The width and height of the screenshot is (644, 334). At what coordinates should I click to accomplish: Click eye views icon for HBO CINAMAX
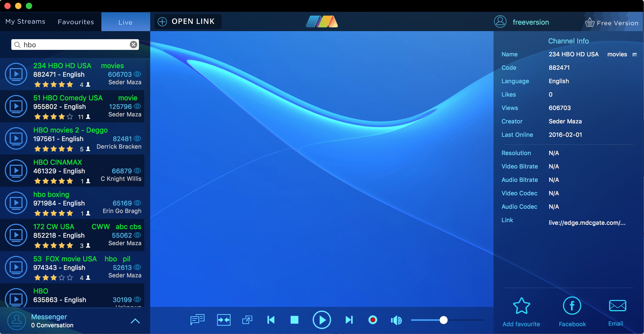(137, 171)
